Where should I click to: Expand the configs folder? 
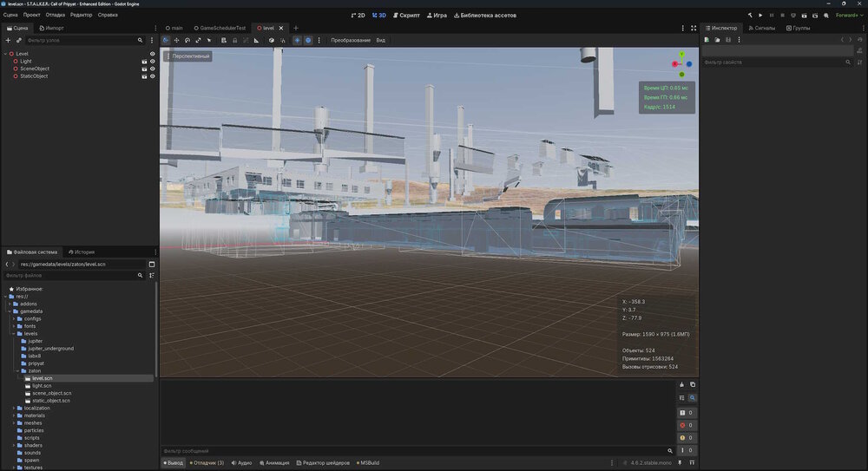coord(14,319)
